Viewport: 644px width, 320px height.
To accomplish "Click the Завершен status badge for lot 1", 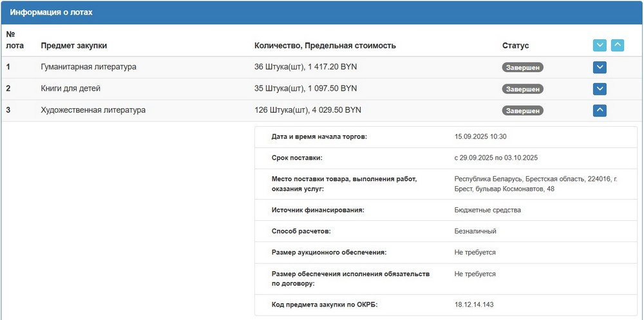I will pos(522,67).
